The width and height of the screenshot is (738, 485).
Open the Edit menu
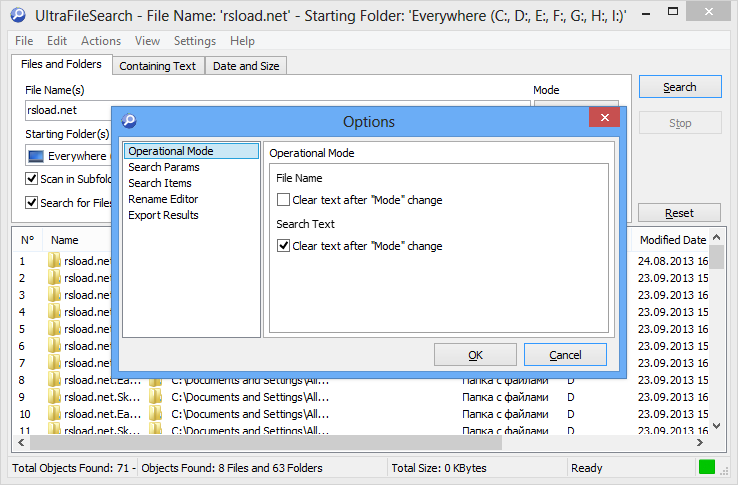pos(57,41)
